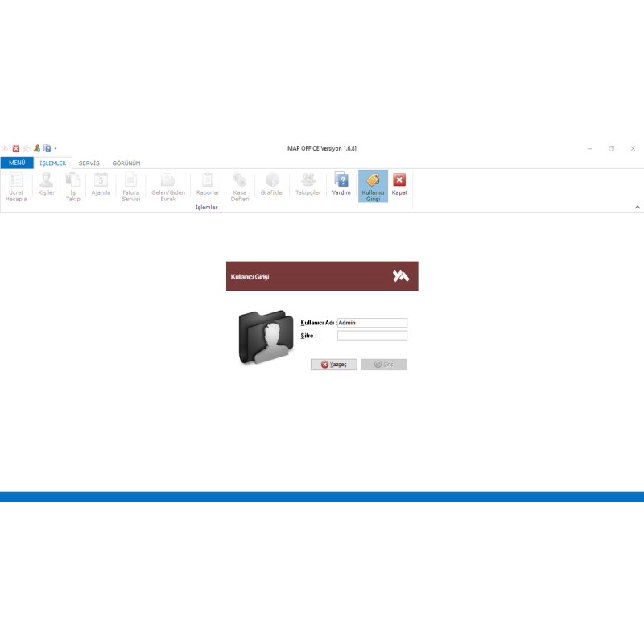Switch to the İŞLEMLER tab
This screenshot has width=644, height=644.
point(52,163)
